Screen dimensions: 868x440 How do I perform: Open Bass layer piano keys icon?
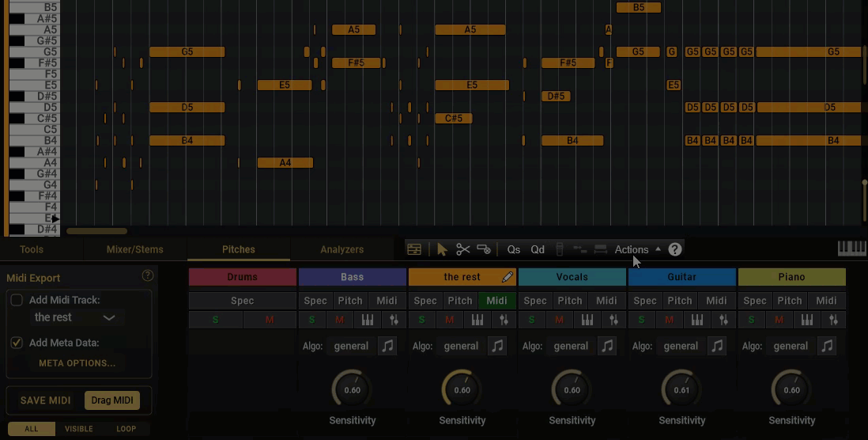click(367, 320)
